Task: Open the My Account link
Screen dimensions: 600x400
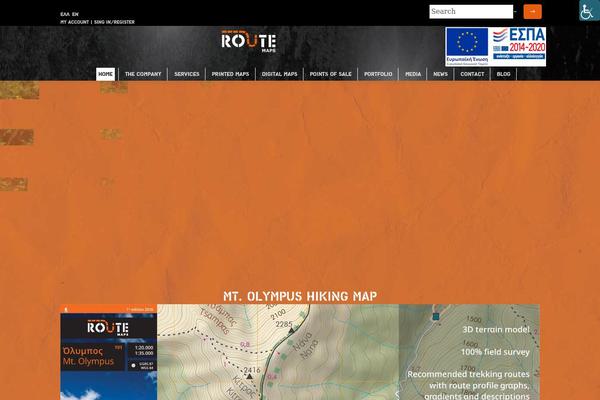Action: pyautogui.click(x=74, y=21)
